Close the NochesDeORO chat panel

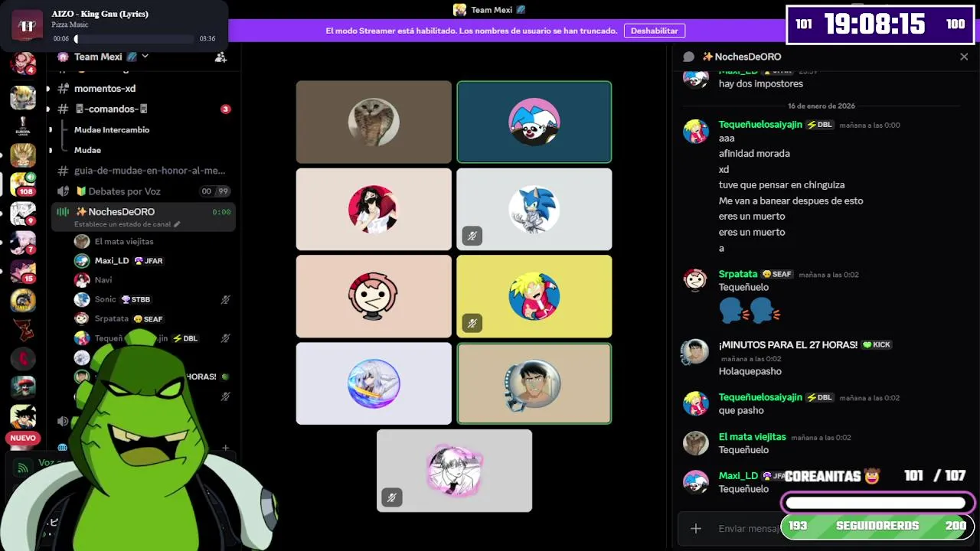964,57
